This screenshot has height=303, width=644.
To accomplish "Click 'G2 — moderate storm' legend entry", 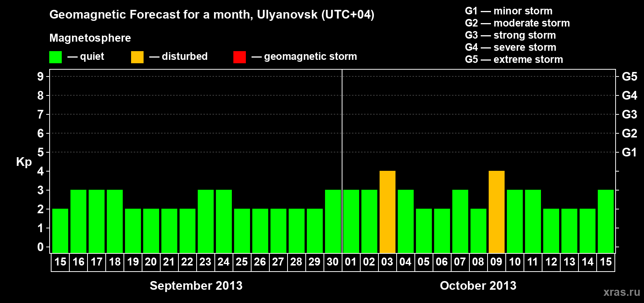I will [517, 23].
